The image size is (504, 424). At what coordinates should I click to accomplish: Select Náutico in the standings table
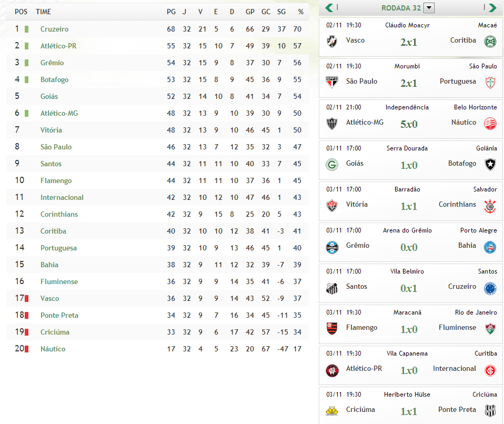[53, 349]
